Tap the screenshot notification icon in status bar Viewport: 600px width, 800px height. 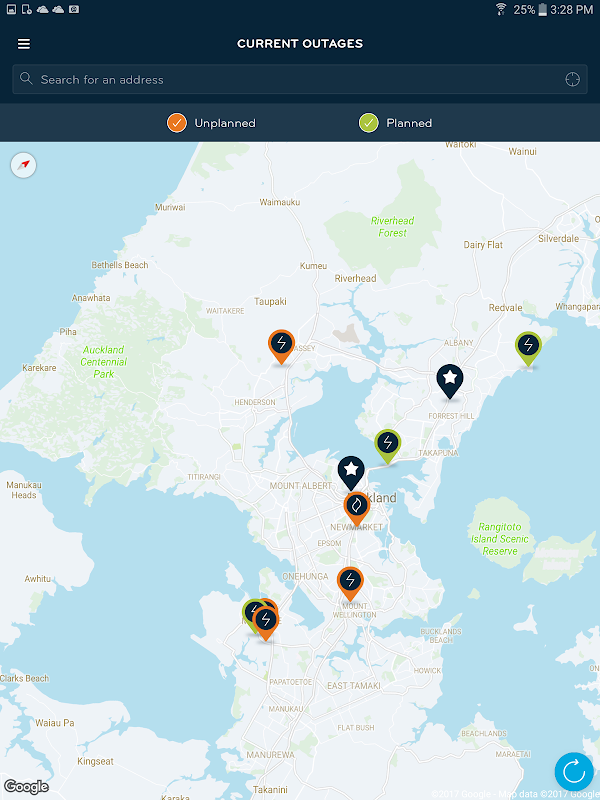[x=11, y=9]
